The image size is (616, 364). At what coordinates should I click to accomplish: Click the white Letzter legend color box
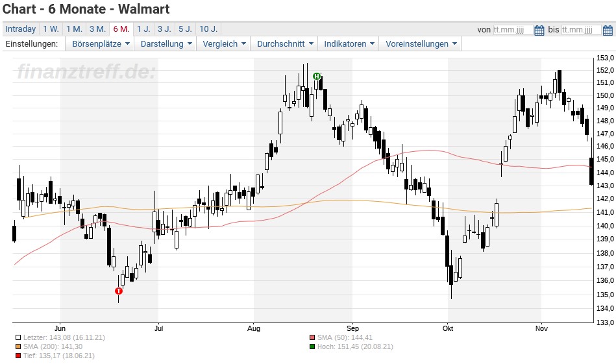(18, 337)
